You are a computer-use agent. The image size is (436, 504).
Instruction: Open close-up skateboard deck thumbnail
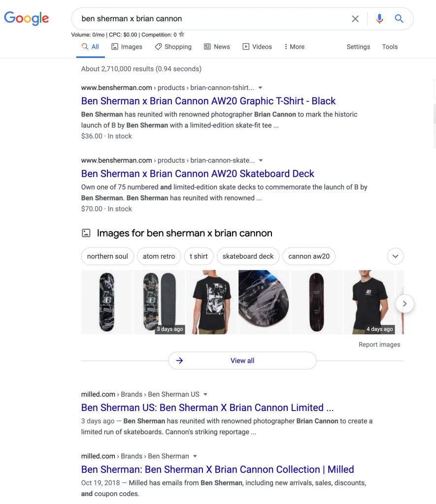264,302
